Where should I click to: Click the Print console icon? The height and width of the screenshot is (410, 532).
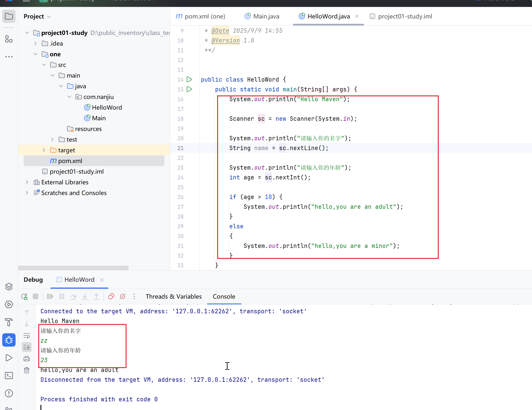pyautogui.click(x=26, y=359)
